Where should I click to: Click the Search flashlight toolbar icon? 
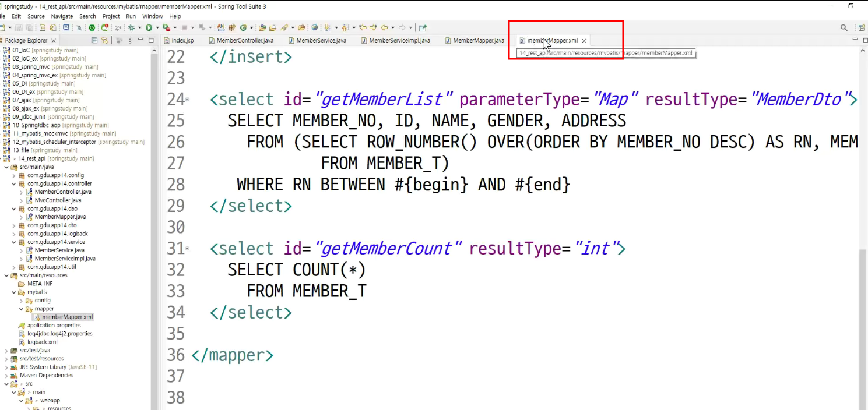[284, 27]
